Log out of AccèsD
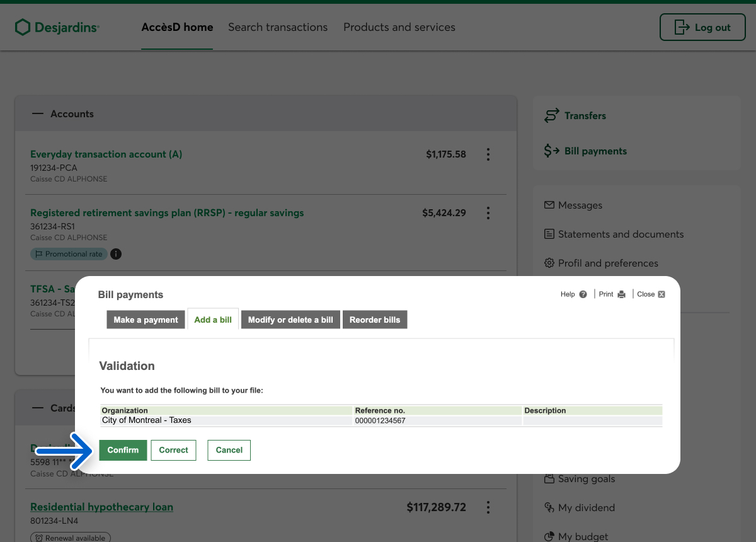The width and height of the screenshot is (756, 542). [702, 28]
